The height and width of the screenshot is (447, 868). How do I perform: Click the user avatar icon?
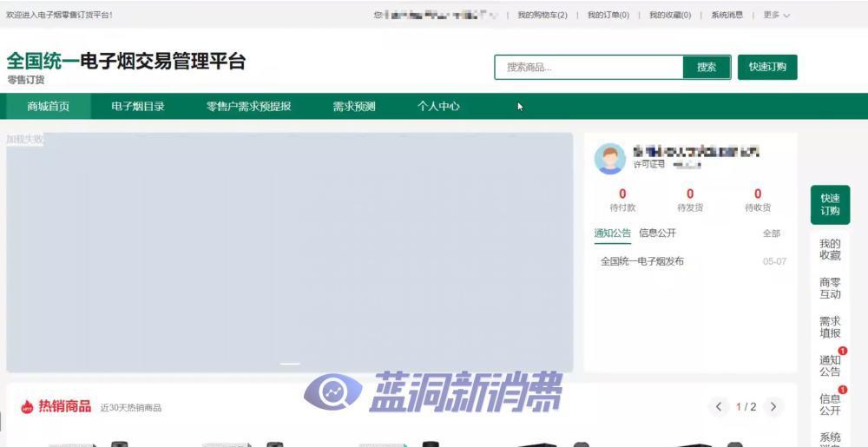(610, 159)
